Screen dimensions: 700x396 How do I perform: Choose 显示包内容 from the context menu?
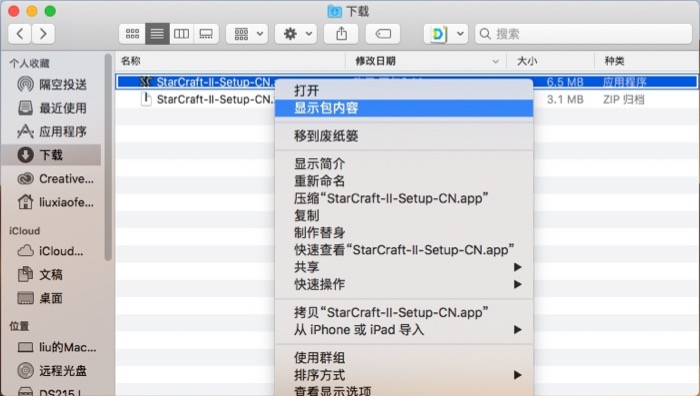[x=404, y=108]
